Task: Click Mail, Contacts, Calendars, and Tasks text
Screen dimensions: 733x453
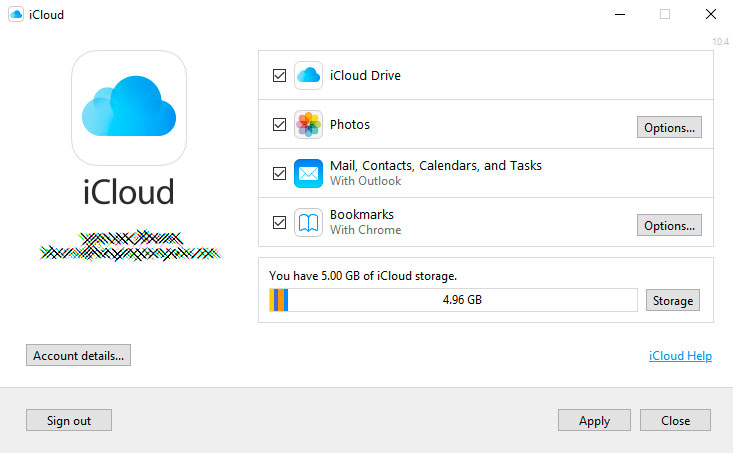Action: click(x=436, y=165)
